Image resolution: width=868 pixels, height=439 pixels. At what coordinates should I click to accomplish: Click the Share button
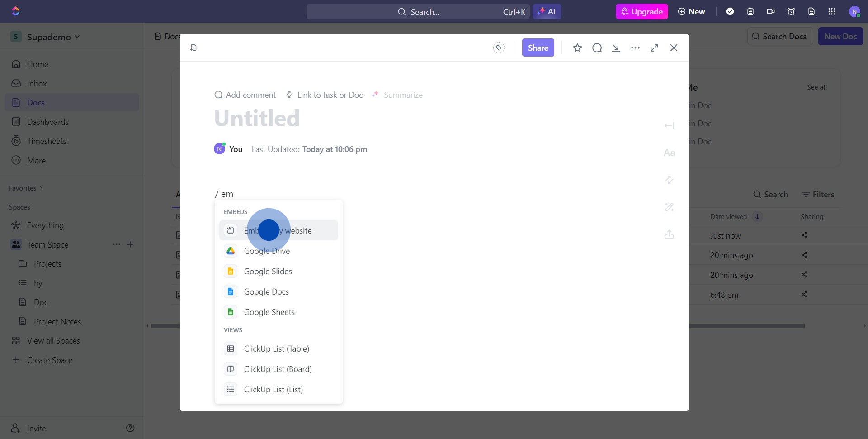[x=538, y=48]
